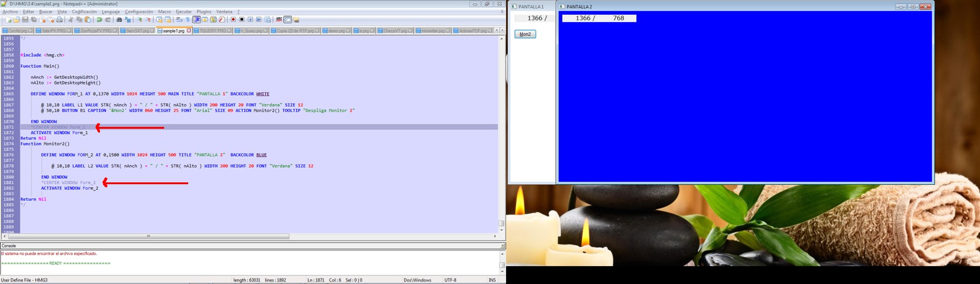The width and height of the screenshot is (980, 284).
Task: Close the sample1.prg tab
Action: pos(189,30)
